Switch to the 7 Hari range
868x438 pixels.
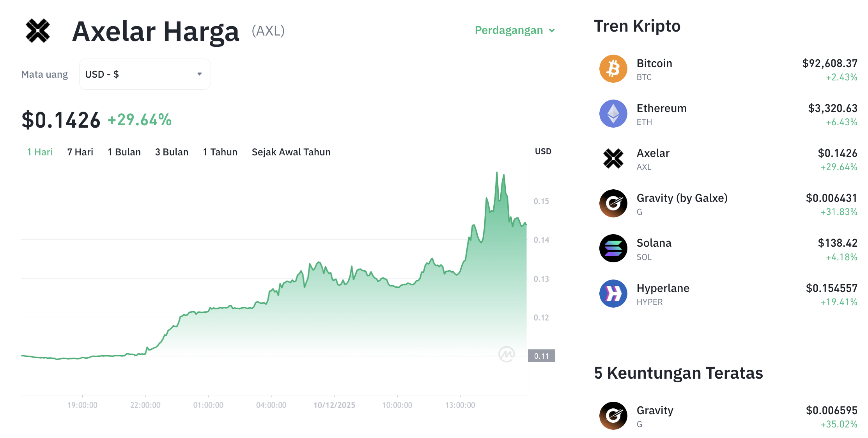pos(80,152)
